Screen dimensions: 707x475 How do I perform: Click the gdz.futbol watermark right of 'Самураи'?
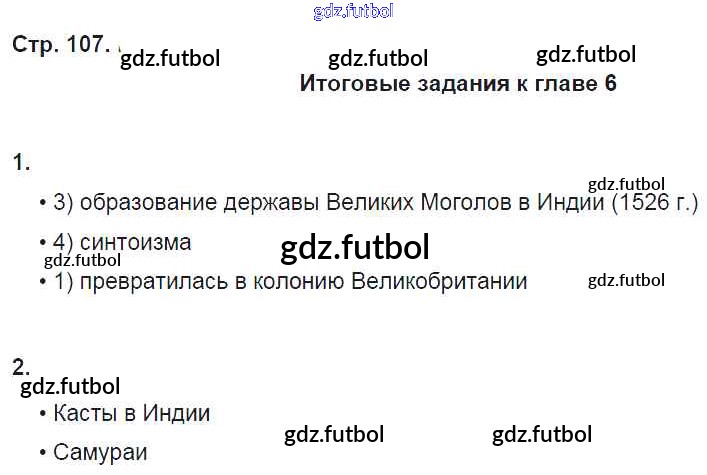(x=334, y=434)
